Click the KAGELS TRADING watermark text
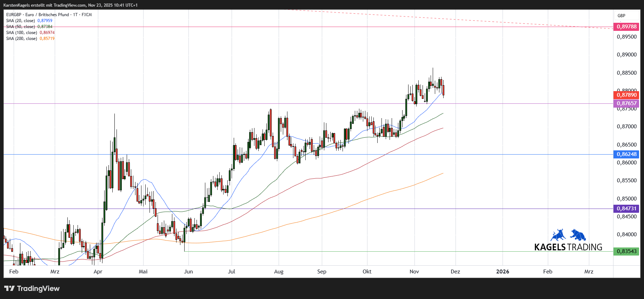The image size is (644, 299). [x=568, y=247]
